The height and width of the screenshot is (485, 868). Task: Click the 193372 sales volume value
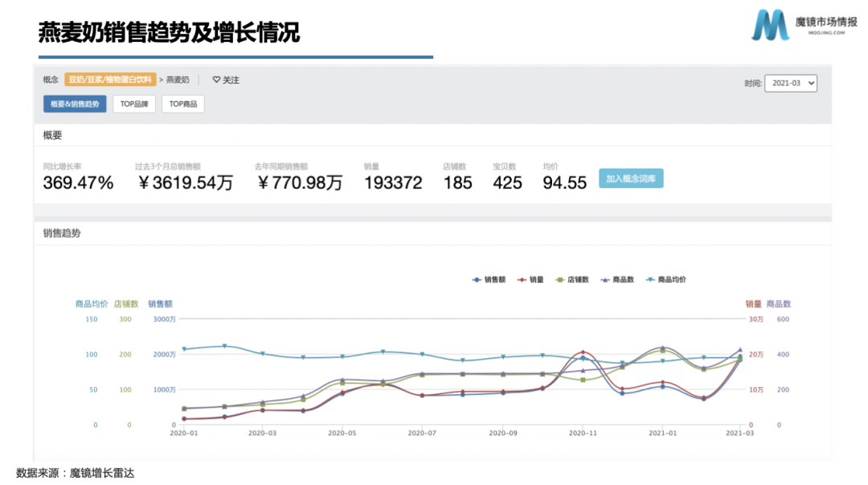pos(393,183)
